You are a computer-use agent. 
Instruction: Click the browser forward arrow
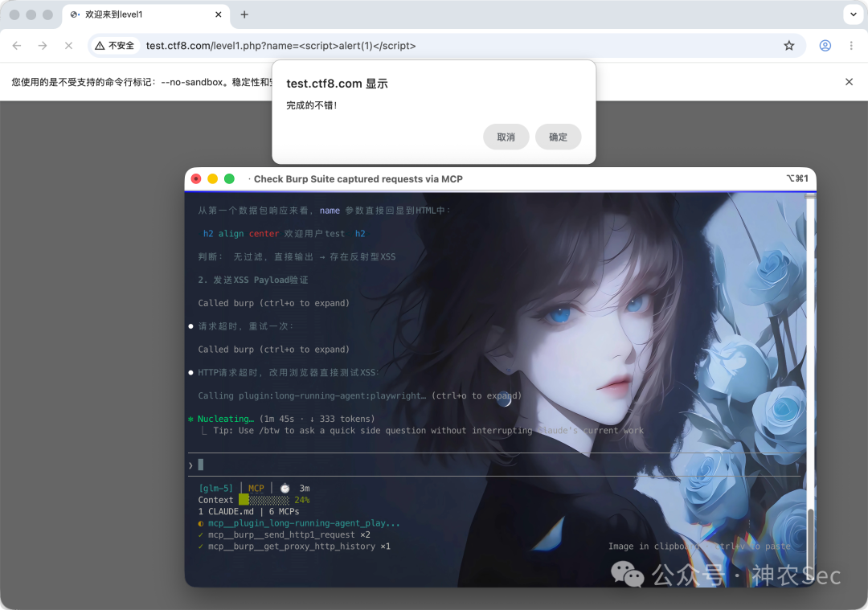point(43,45)
